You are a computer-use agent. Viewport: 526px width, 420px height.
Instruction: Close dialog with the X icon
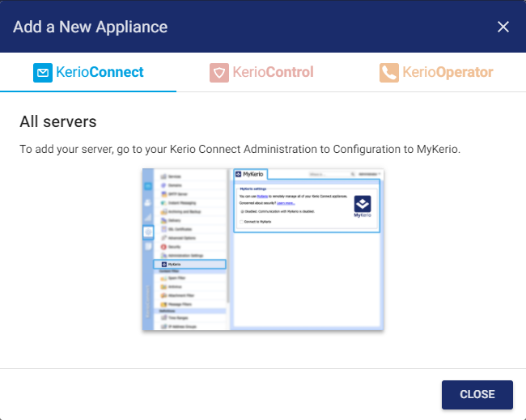coord(503,27)
